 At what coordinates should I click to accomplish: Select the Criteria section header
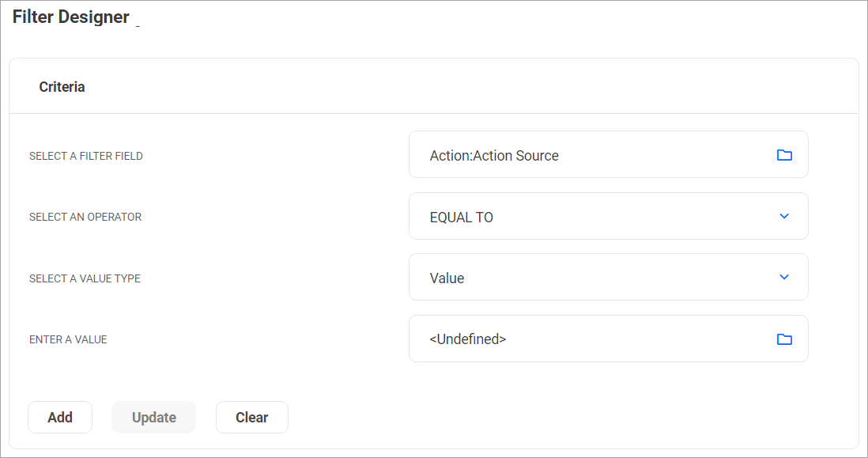62,86
